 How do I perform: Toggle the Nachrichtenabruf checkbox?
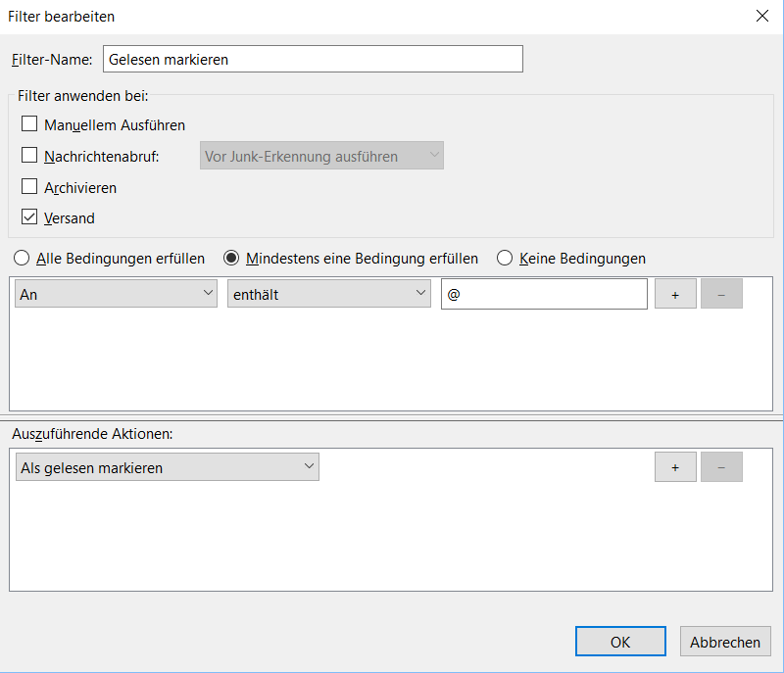tap(29, 156)
